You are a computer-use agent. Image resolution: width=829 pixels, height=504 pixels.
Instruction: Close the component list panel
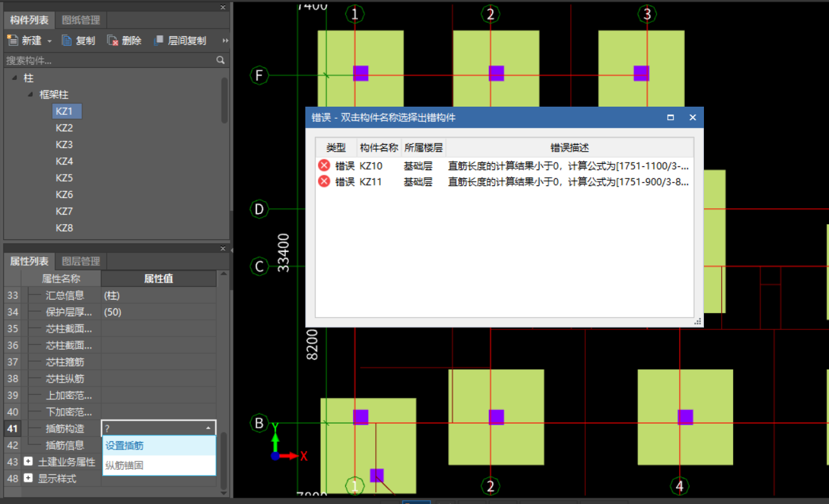pos(223,7)
